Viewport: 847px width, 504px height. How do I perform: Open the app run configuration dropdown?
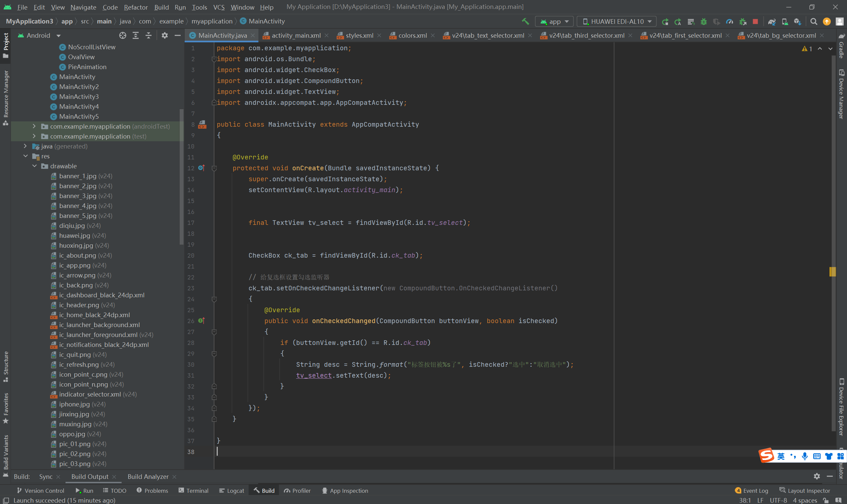click(555, 21)
